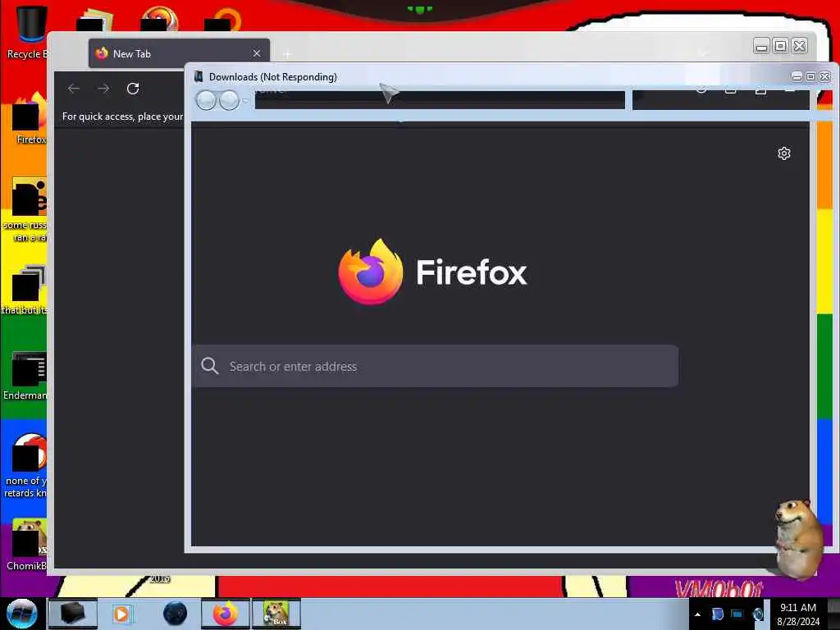840x630 pixels.
Task: Click the black box taskbar button
Action: click(x=73, y=614)
